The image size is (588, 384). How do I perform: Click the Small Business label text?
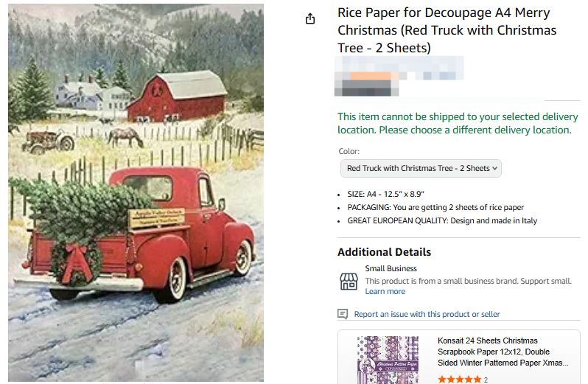point(391,268)
